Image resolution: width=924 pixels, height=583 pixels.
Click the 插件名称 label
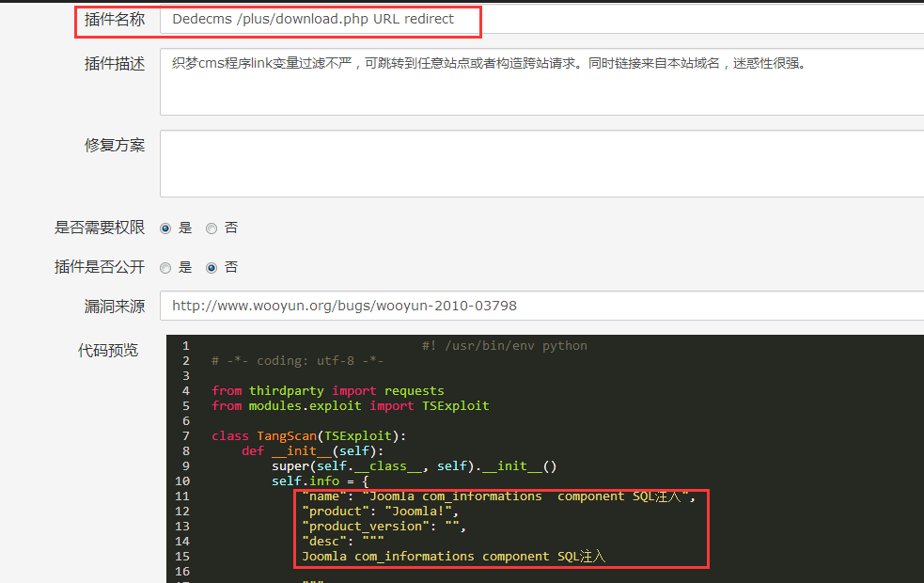pyautogui.click(x=115, y=20)
